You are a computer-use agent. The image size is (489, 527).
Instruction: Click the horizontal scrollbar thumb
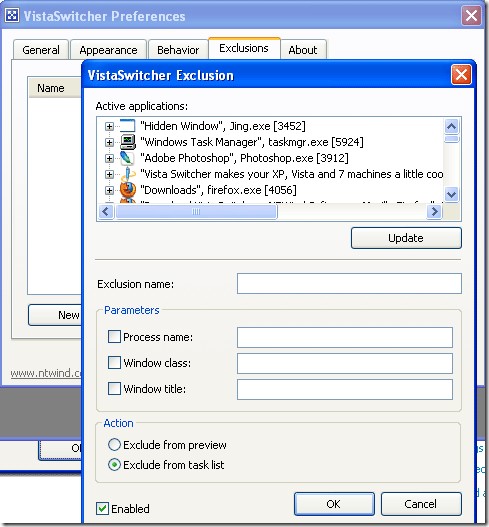(196, 212)
